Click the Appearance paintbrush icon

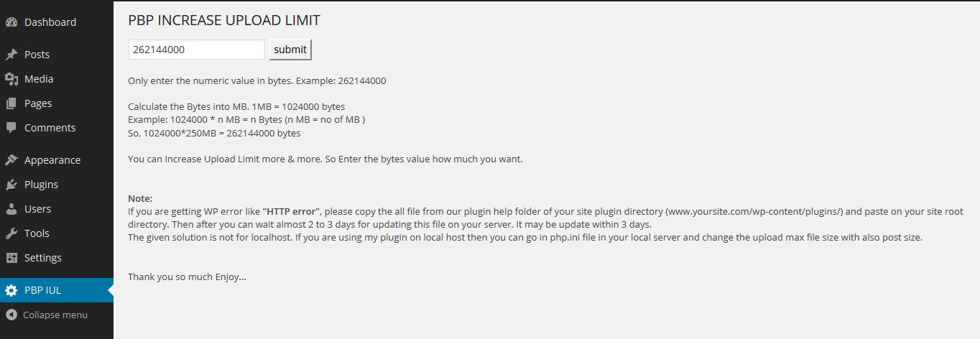[x=11, y=160]
